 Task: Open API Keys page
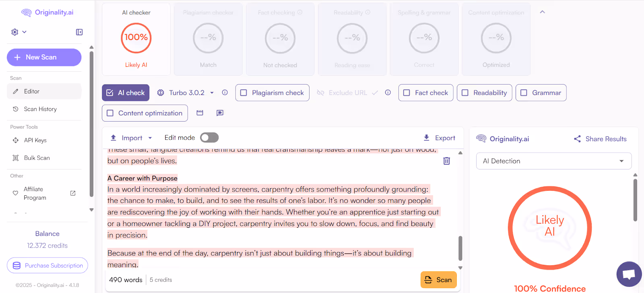[x=44, y=140]
